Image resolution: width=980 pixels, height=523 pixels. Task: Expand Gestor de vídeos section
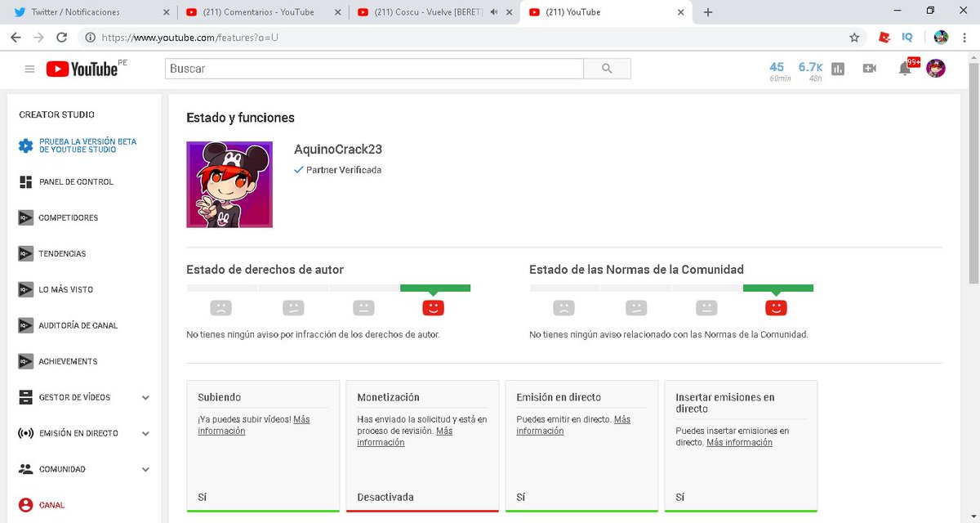tap(145, 398)
